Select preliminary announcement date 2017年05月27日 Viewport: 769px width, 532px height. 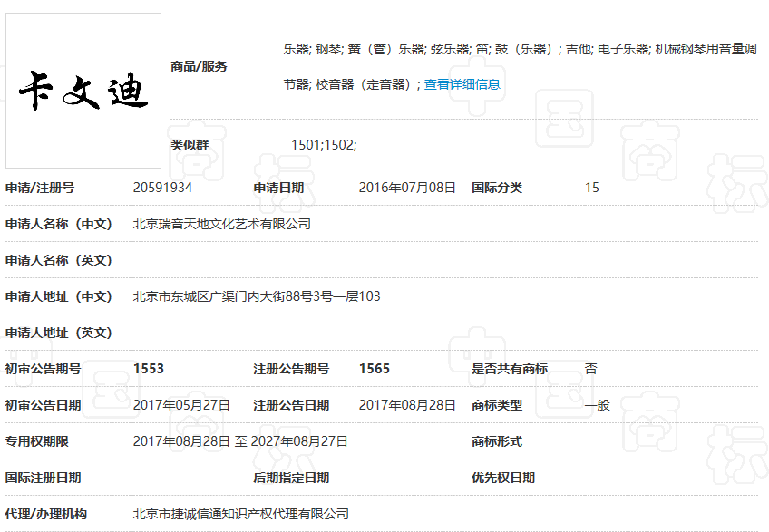pyautogui.click(x=181, y=405)
